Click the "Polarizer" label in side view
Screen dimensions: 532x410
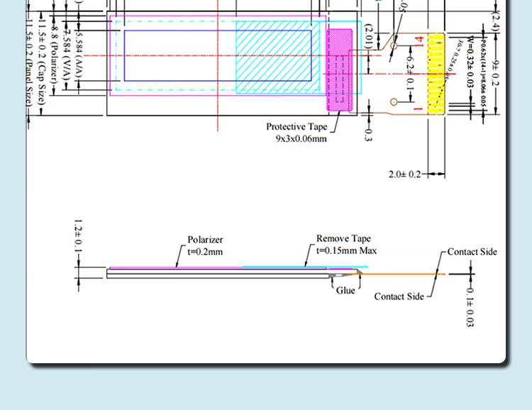[205, 240]
